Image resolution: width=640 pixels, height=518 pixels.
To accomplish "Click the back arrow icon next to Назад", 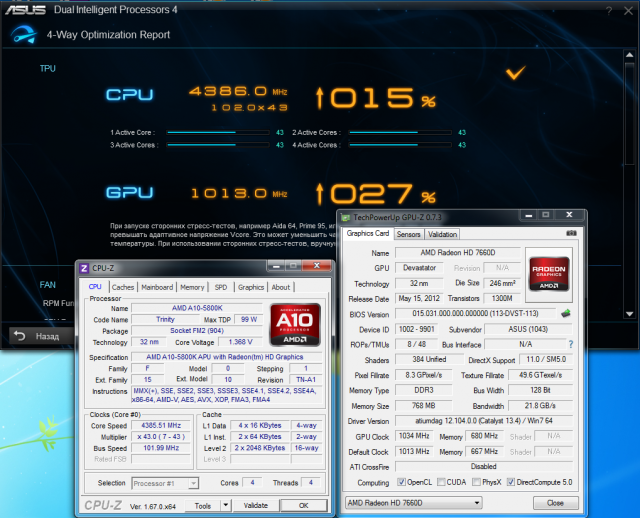I will click(x=20, y=336).
